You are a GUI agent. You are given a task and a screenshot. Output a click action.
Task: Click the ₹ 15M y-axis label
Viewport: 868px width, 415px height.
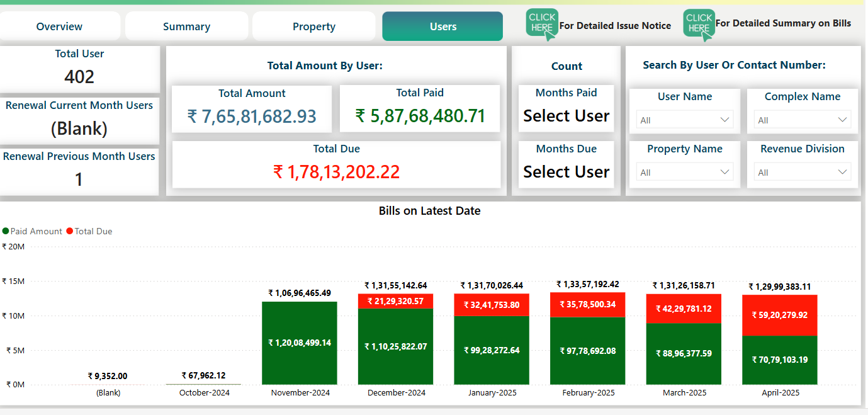tap(13, 281)
